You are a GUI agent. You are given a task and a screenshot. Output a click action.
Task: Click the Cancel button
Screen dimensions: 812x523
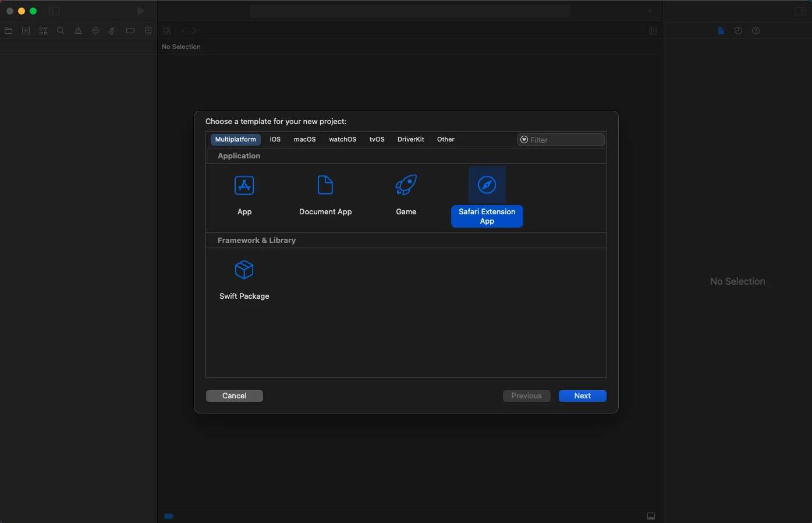point(235,396)
